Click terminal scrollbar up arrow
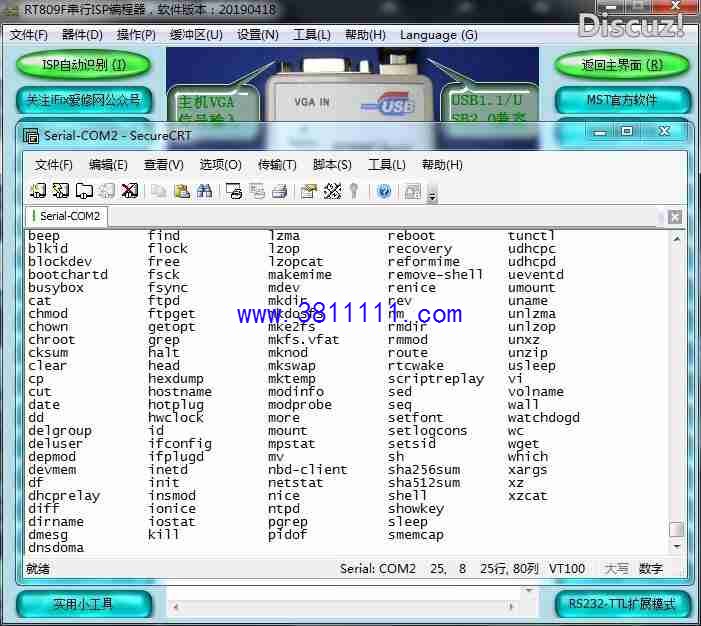Image resolution: width=701 pixels, height=626 pixels. [x=676, y=239]
